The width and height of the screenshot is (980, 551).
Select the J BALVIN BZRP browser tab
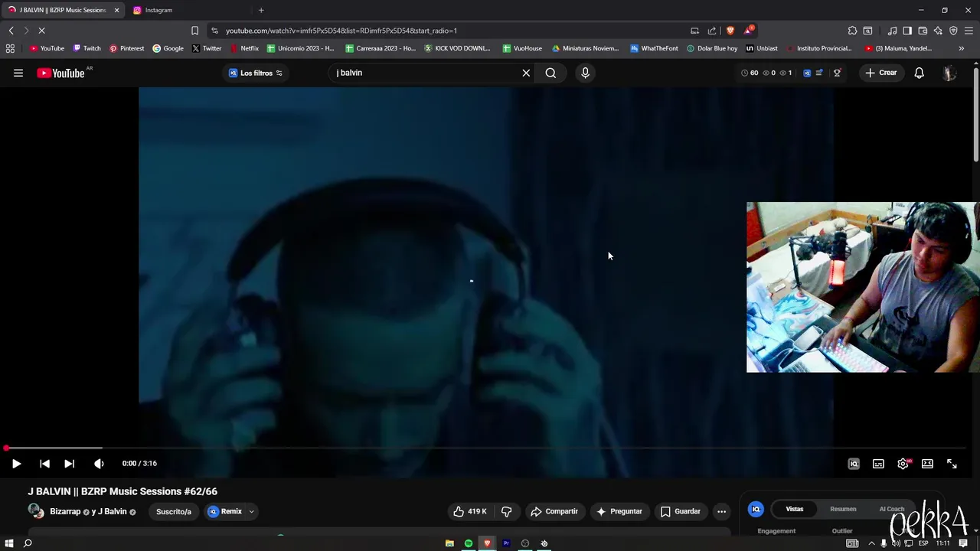(x=61, y=10)
